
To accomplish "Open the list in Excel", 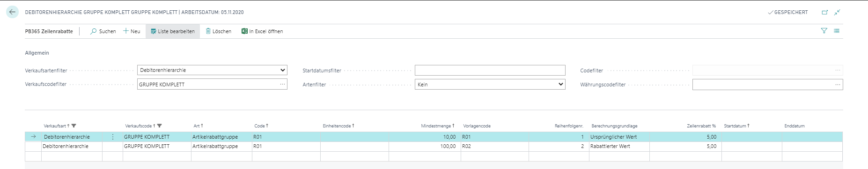I will (x=262, y=31).
